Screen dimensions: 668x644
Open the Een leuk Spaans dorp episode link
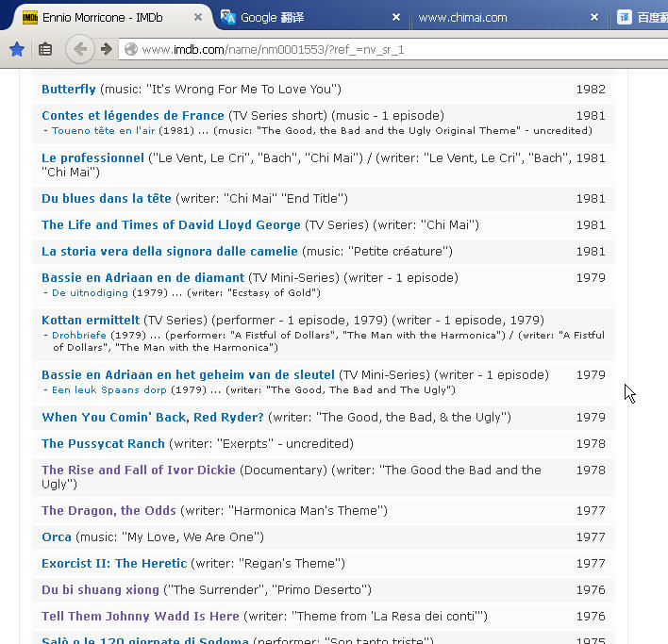109,390
